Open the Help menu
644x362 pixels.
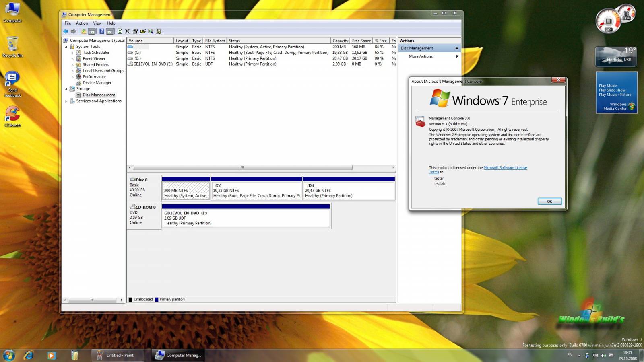[111, 23]
